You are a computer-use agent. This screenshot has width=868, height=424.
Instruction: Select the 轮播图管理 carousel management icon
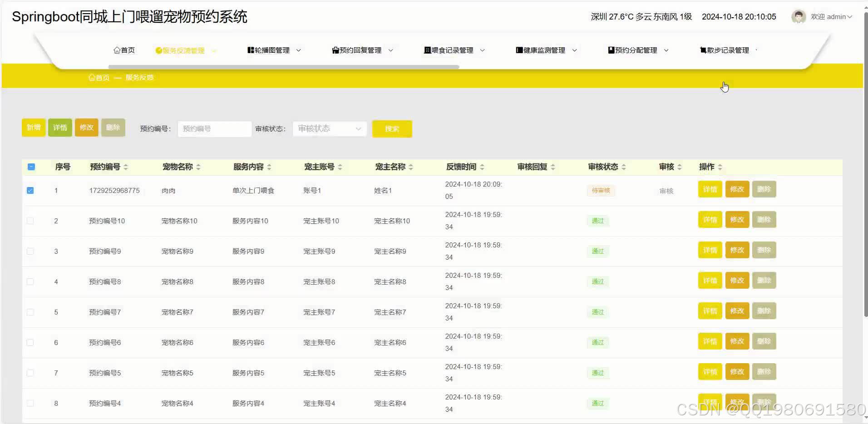click(251, 50)
